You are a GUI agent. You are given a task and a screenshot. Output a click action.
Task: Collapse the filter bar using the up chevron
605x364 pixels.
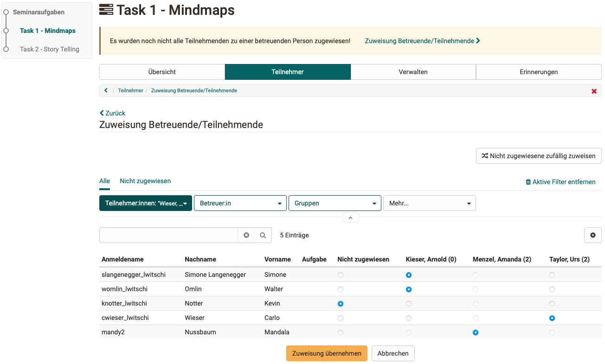(x=350, y=217)
